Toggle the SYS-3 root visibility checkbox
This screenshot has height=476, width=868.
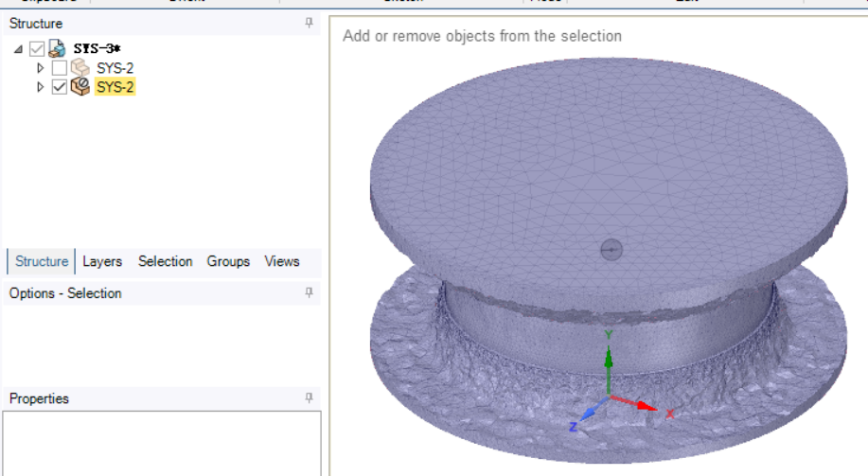pos(37,49)
